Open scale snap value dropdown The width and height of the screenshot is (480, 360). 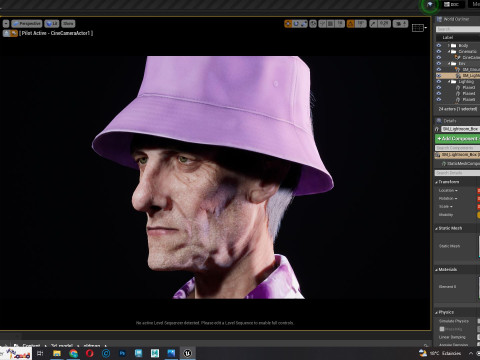pos(384,24)
